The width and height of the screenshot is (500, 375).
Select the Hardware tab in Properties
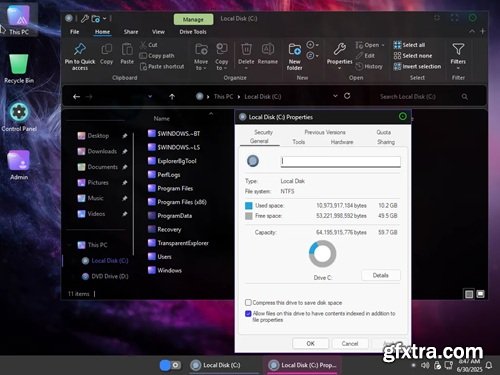(342, 142)
